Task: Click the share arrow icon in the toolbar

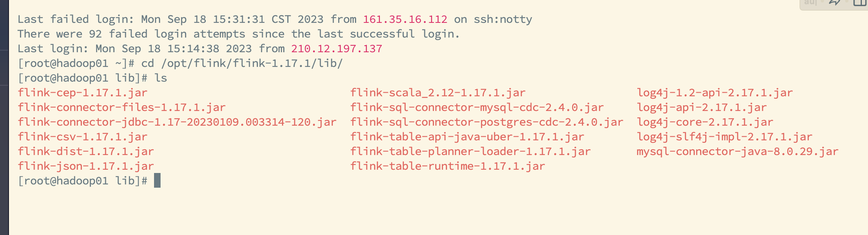Action: (835, 2)
